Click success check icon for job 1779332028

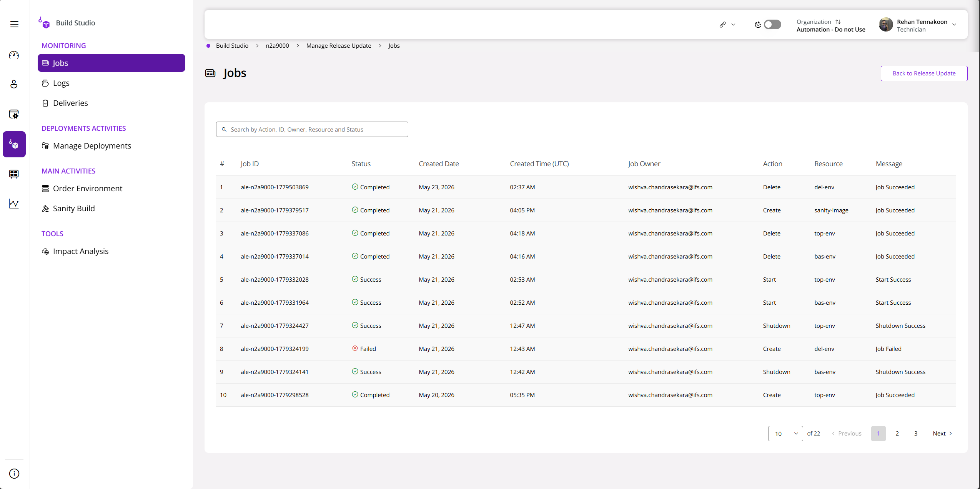tap(355, 279)
